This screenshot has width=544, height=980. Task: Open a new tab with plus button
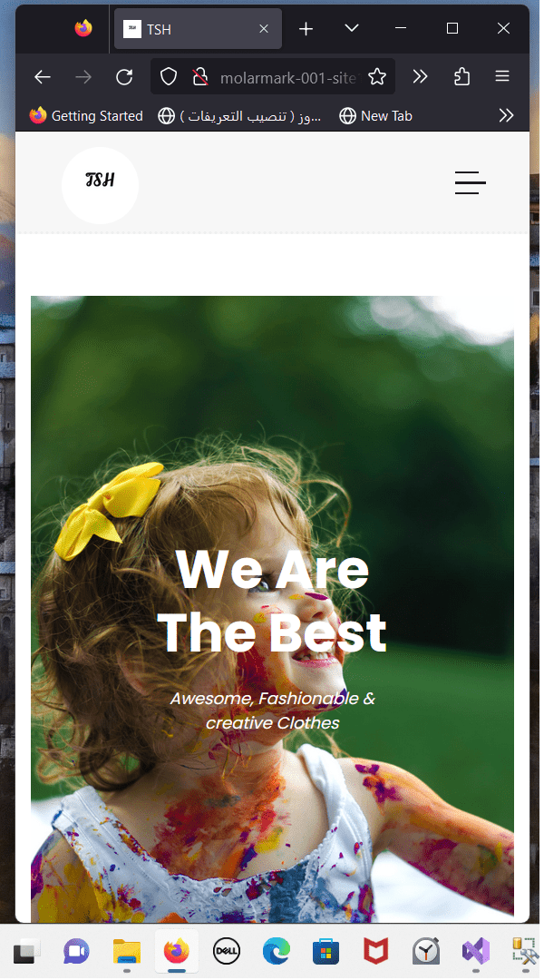pos(306,29)
